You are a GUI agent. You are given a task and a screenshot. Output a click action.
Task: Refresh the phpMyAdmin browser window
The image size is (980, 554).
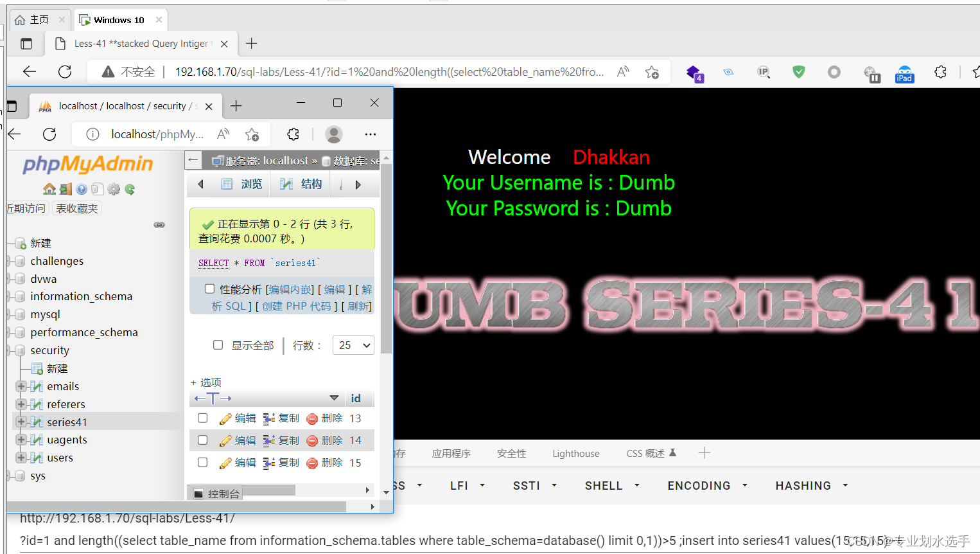pyautogui.click(x=49, y=134)
